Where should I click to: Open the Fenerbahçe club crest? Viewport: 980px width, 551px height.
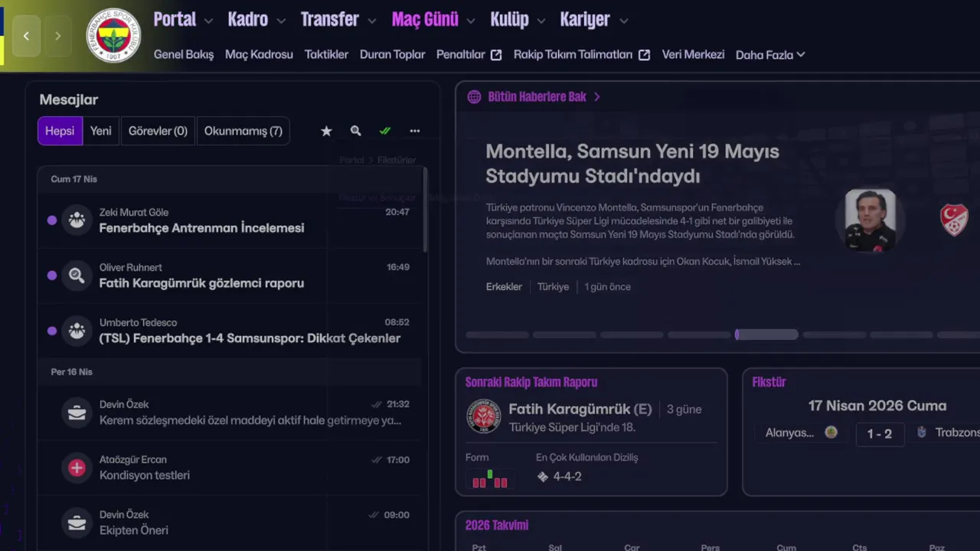(113, 35)
